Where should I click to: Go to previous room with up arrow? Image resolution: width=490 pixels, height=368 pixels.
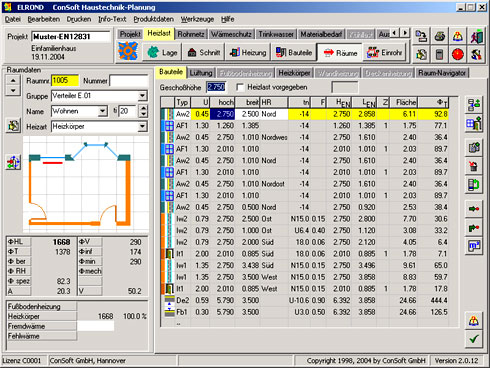click(x=13, y=80)
